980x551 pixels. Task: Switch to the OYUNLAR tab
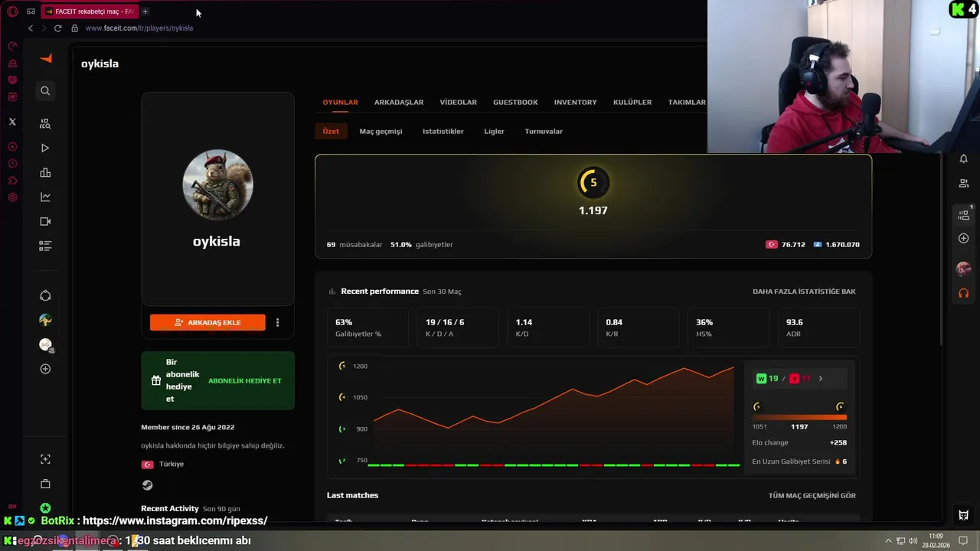340,103
